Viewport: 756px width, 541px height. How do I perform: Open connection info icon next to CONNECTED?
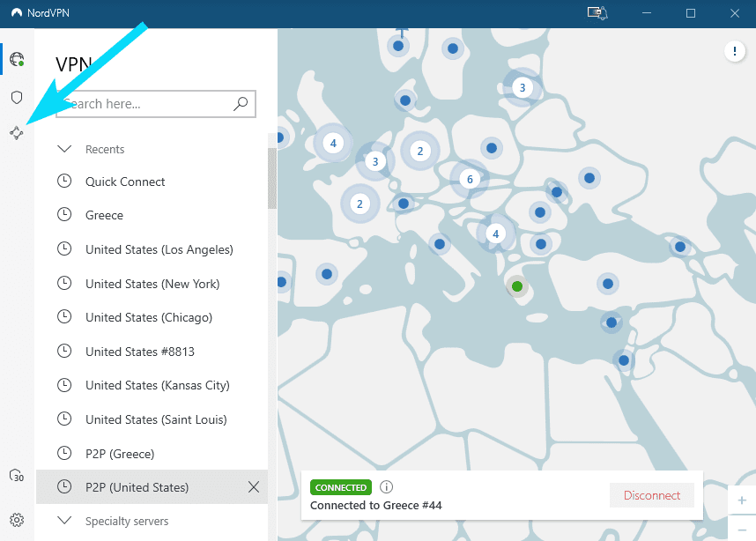[x=386, y=487]
